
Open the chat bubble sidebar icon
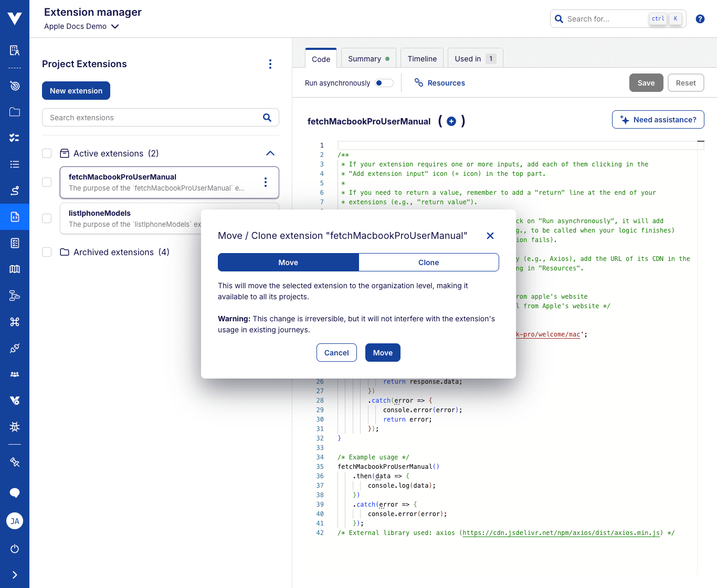coord(15,492)
